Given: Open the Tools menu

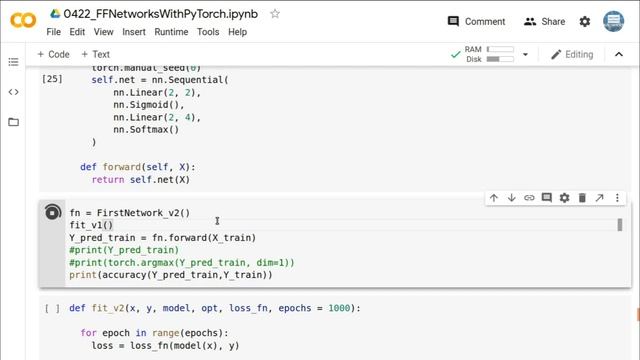Looking at the screenshot, I should tap(208, 32).
